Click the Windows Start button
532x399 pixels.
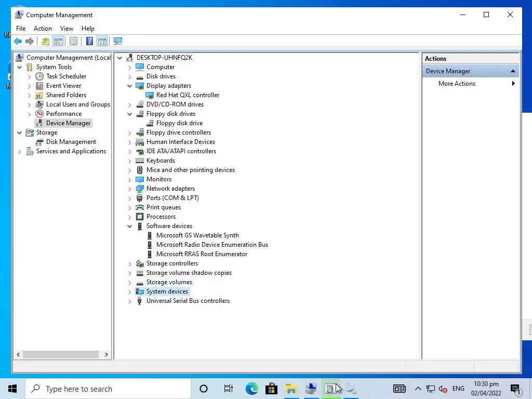12,389
